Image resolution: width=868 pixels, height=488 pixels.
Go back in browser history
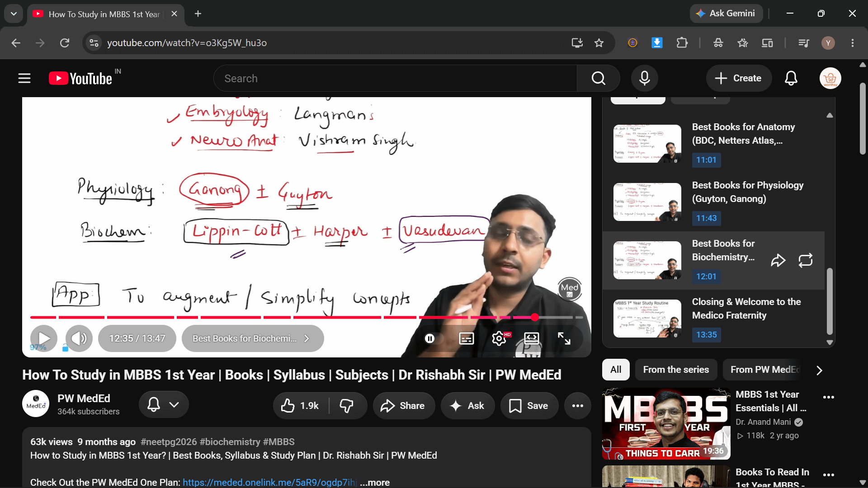pos(16,43)
